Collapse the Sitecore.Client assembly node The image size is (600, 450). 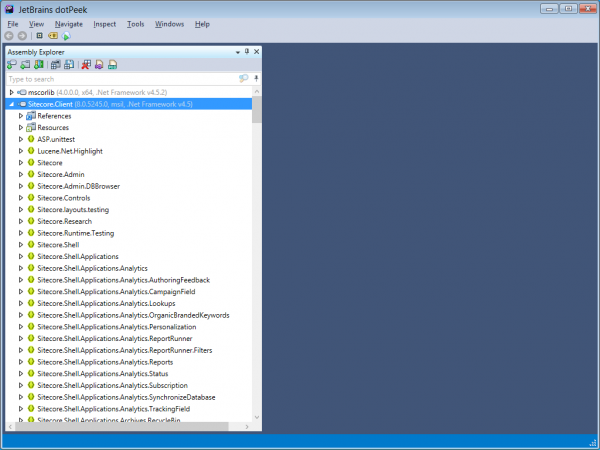(11, 104)
